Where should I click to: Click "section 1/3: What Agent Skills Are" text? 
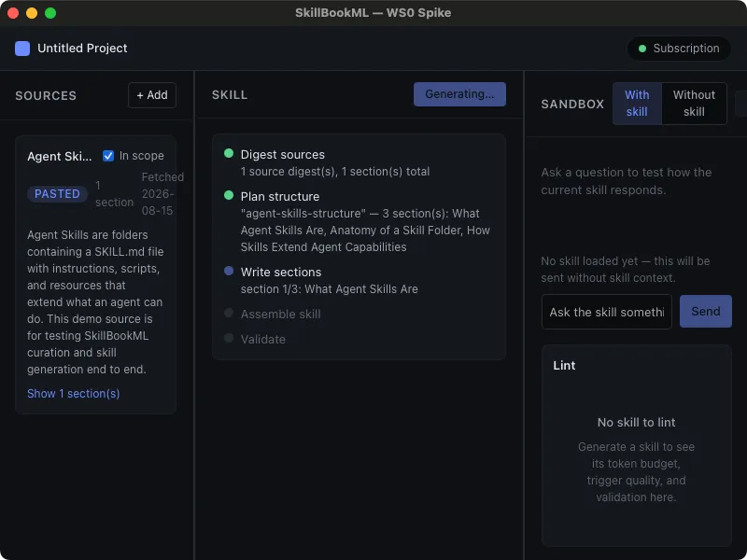click(330, 289)
